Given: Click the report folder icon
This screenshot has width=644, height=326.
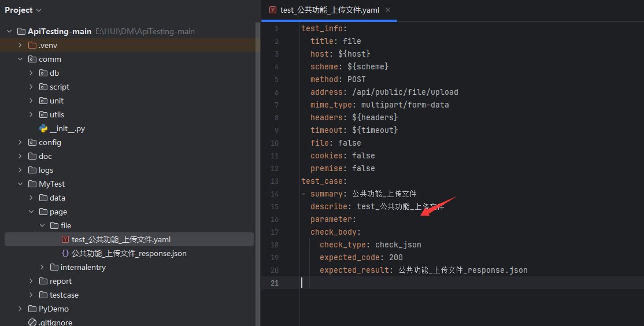Looking at the screenshot, I should point(43,281).
